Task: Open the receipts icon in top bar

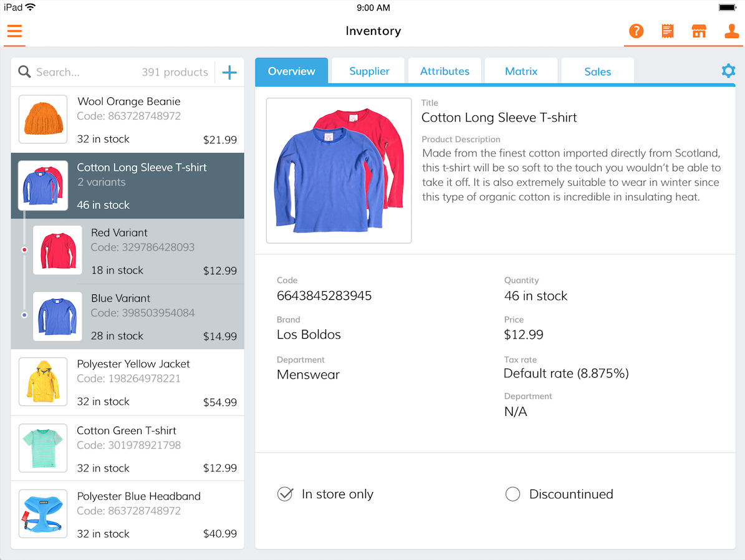Action: tap(668, 31)
